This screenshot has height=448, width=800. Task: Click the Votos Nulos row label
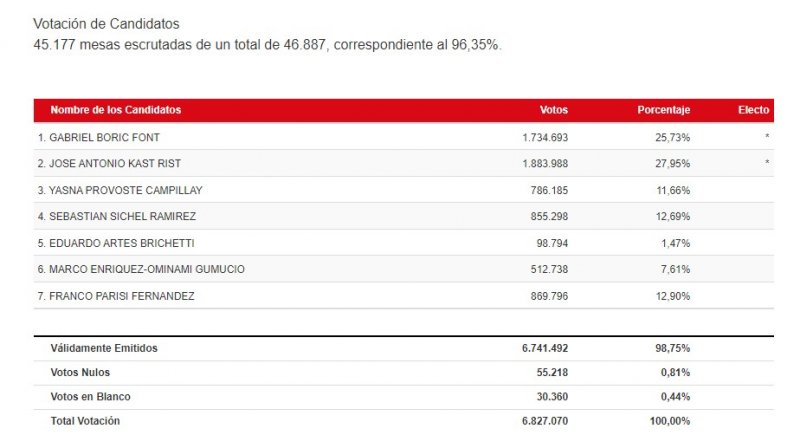point(83,372)
